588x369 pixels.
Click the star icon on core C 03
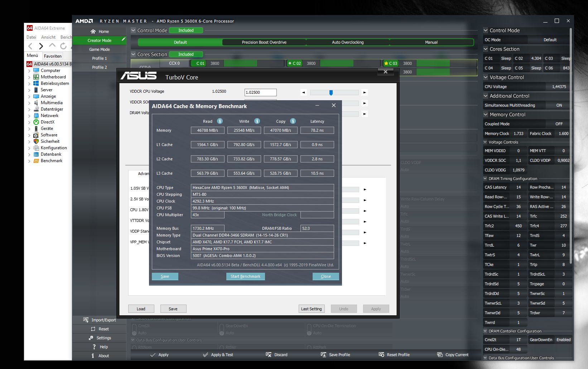386,63
